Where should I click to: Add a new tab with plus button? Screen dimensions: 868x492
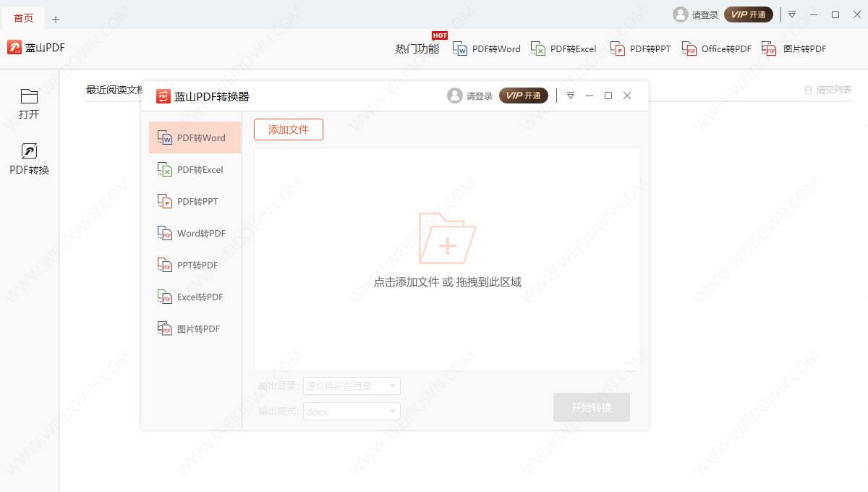(x=56, y=20)
